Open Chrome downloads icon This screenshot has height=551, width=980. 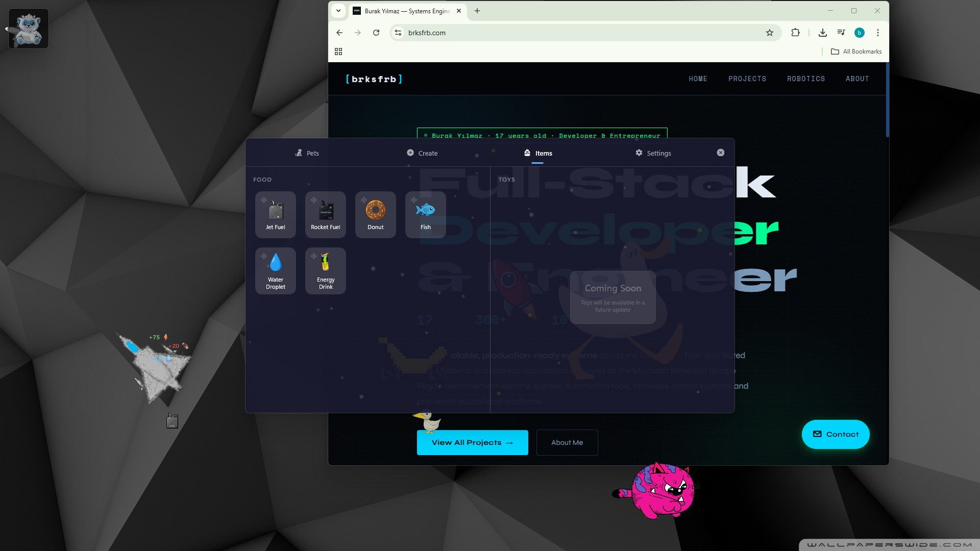(823, 33)
